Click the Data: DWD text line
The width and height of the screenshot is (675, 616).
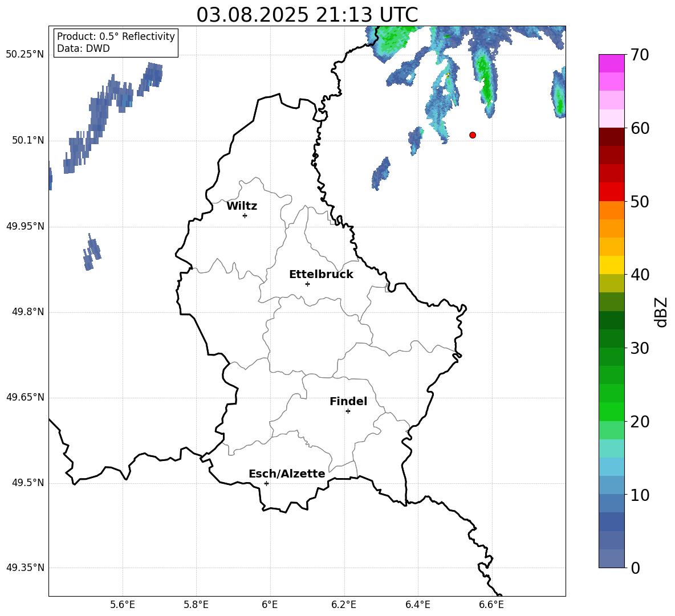click(x=83, y=49)
